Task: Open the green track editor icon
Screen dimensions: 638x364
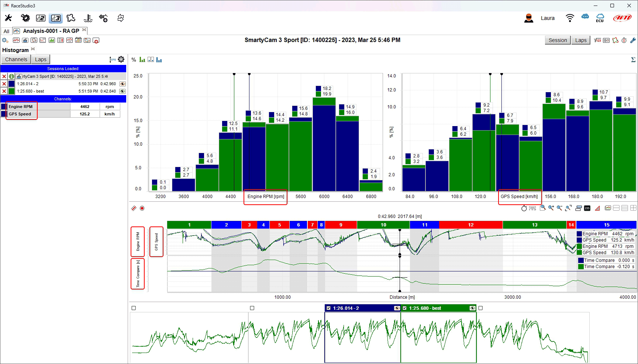Action: click(x=615, y=40)
